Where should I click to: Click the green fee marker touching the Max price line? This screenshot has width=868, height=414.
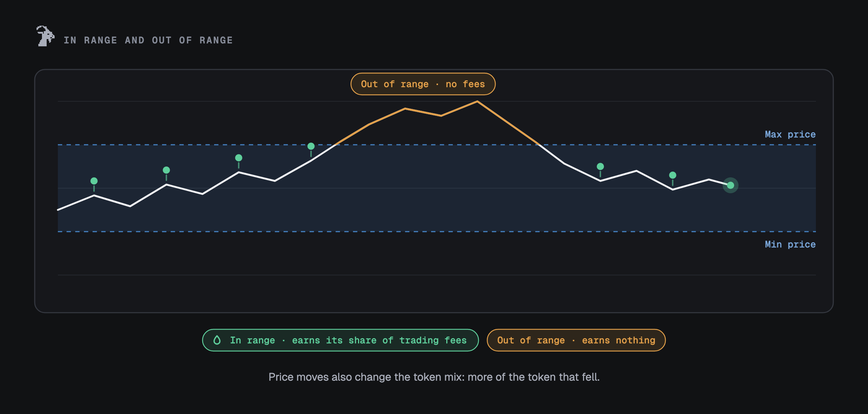click(311, 146)
